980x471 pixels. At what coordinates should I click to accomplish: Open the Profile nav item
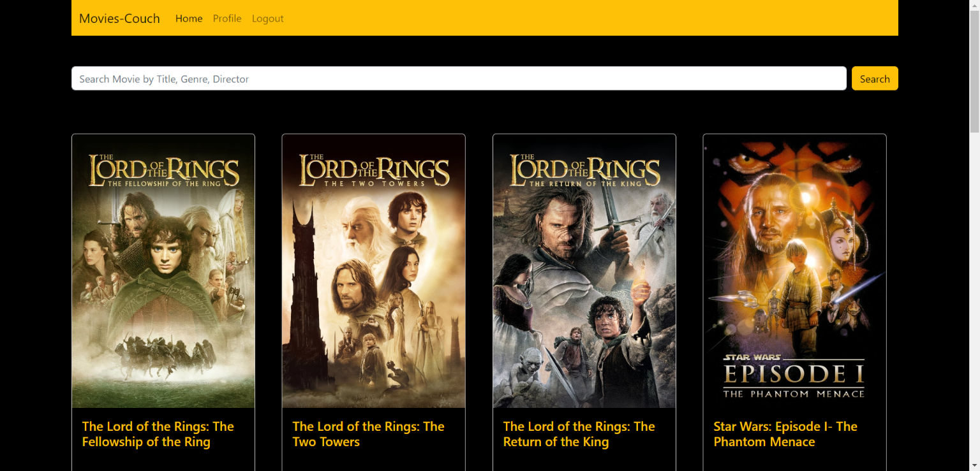click(227, 18)
